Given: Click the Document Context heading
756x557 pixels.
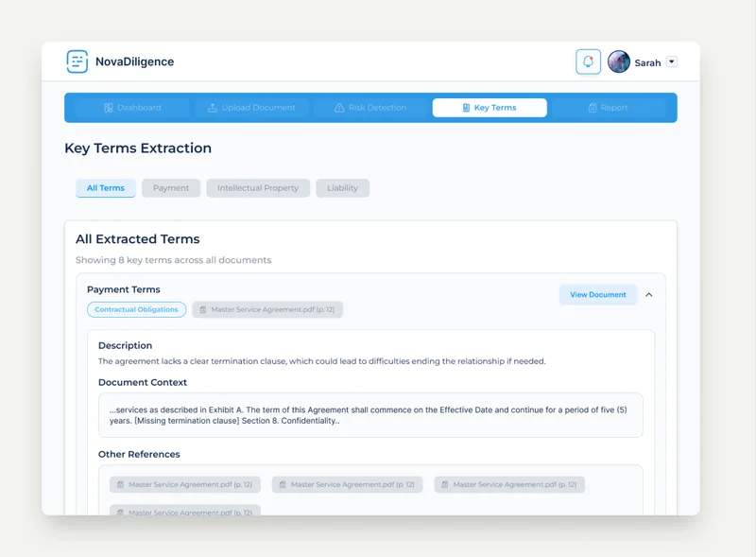Looking at the screenshot, I should click(143, 382).
